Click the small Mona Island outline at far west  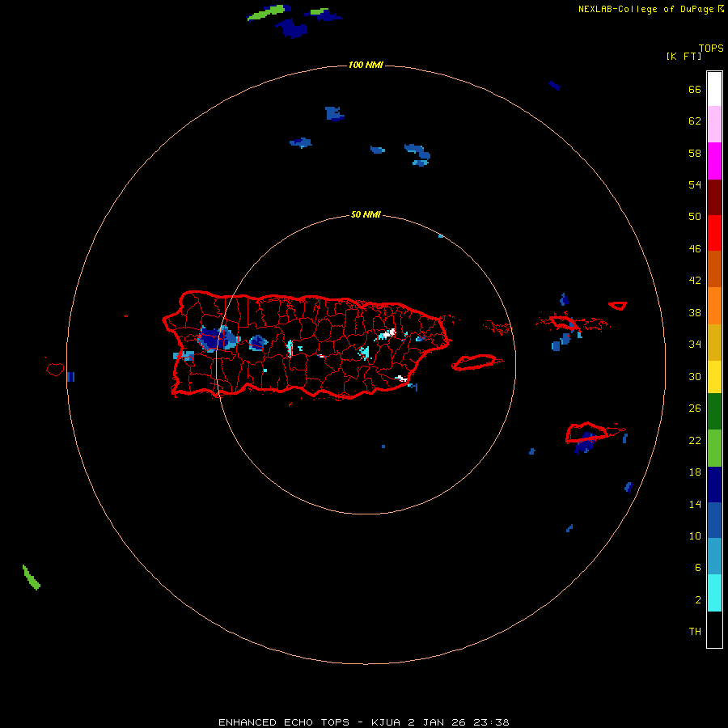tap(55, 369)
